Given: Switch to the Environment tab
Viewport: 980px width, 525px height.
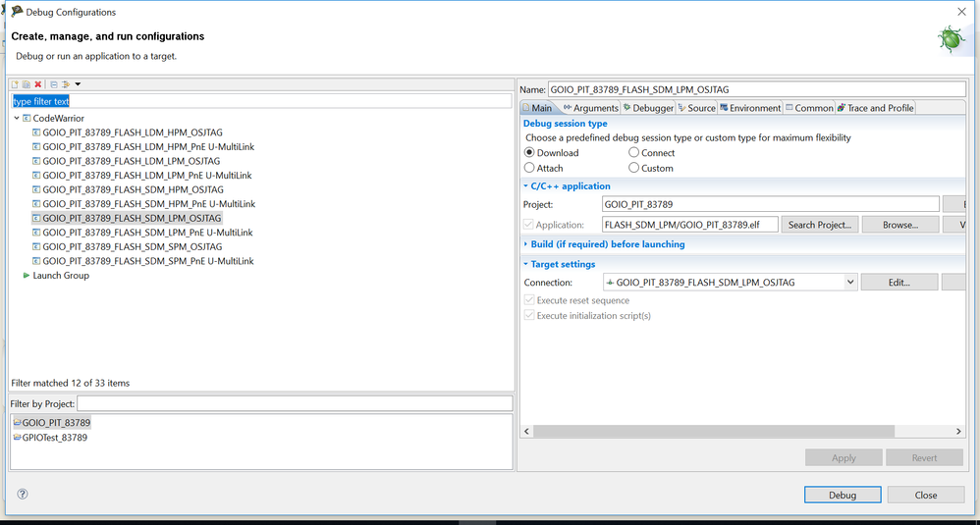Looking at the screenshot, I should pyautogui.click(x=750, y=108).
